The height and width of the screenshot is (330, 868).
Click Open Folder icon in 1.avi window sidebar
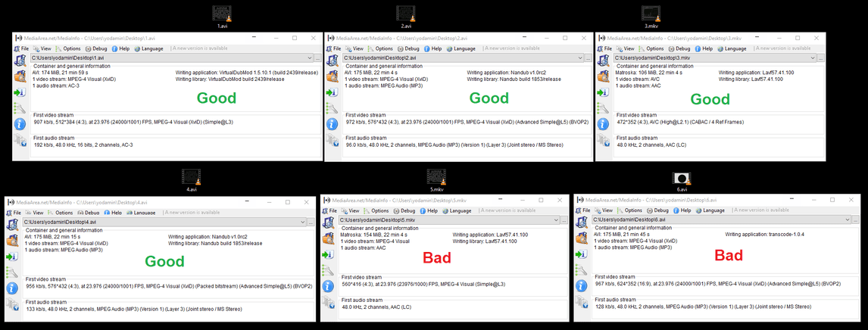(20, 77)
